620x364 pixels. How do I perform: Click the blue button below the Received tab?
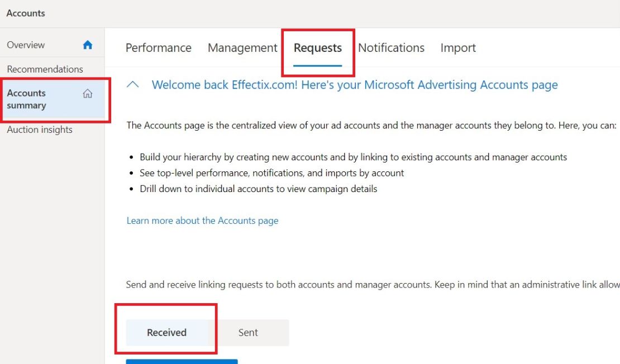tap(182, 362)
